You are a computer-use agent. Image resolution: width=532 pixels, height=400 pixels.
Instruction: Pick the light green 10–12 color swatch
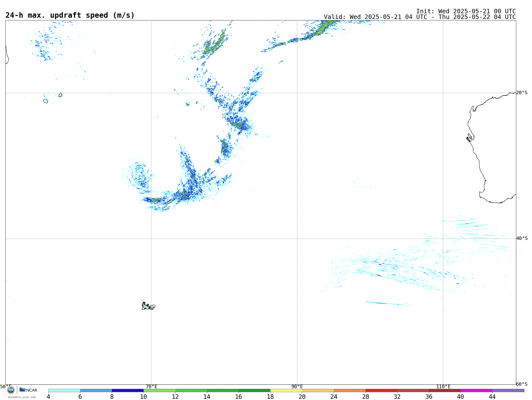pos(159,390)
